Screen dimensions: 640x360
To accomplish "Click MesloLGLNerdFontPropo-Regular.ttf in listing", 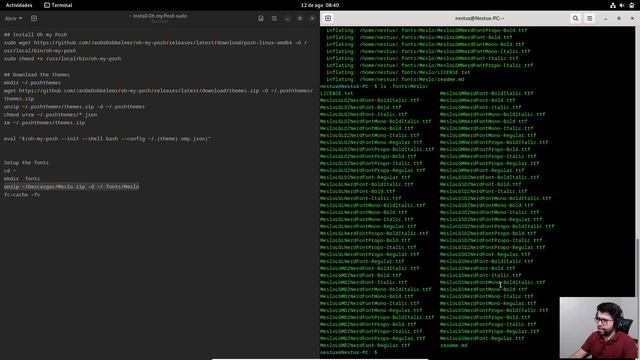I will (369, 254).
